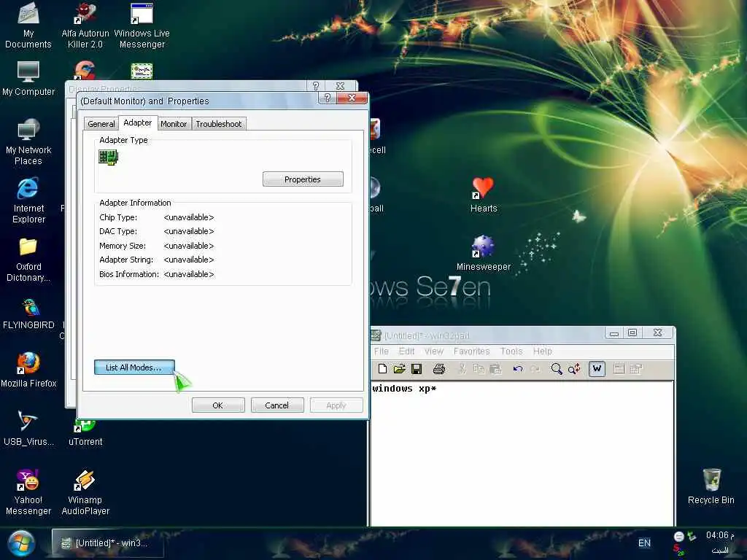The image size is (747, 560).
Task: Minimize the win32pad window
Action: click(614, 332)
